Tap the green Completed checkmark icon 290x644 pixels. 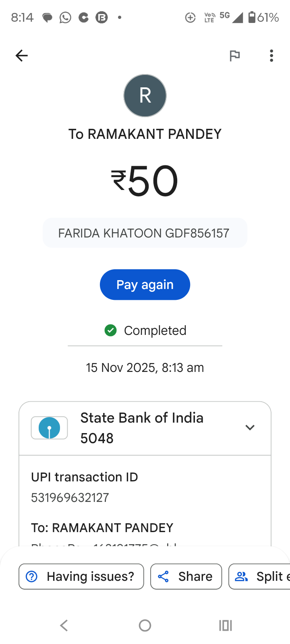(x=110, y=330)
